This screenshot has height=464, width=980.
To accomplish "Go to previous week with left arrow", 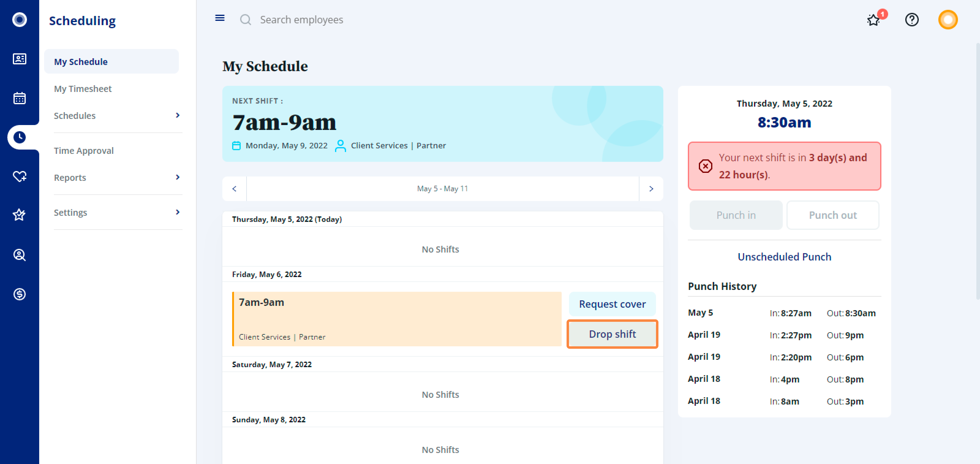I will [x=234, y=189].
